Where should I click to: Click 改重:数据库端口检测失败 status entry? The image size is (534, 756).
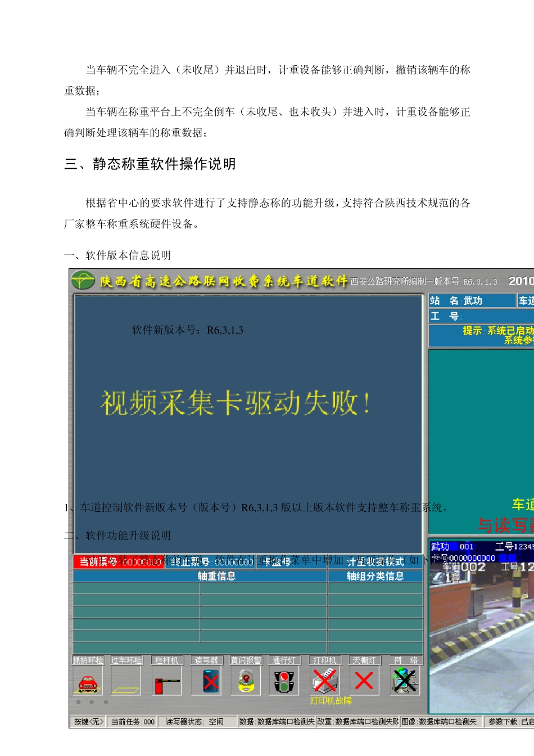tap(357, 722)
